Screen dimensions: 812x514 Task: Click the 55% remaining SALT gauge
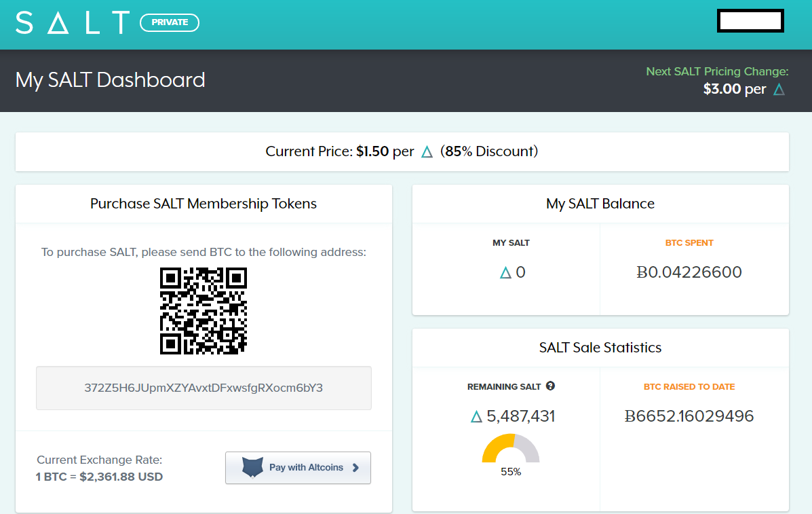pos(510,451)
